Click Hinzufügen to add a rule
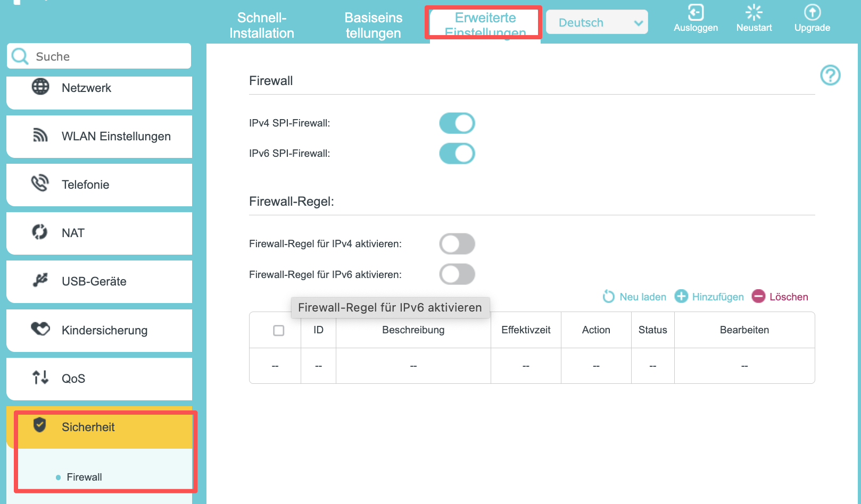The width and height of the screenshot is (861, 504). (709, 297)
